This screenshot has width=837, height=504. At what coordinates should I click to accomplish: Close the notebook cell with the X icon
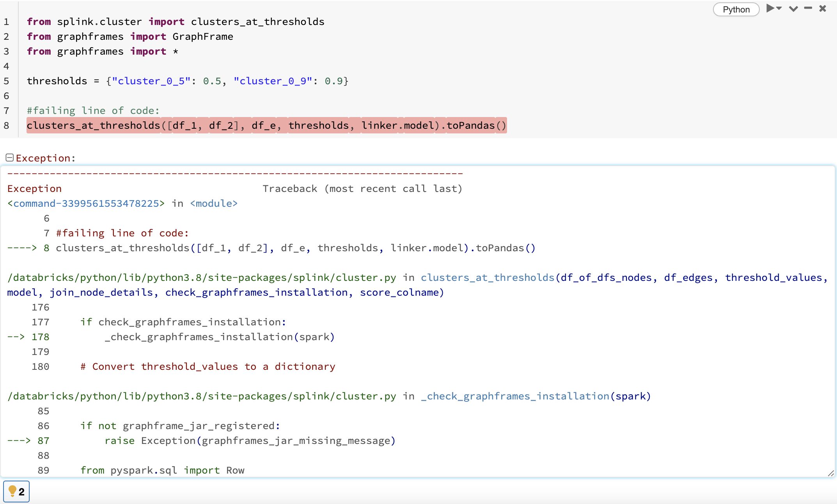click(x=822, y=9)
